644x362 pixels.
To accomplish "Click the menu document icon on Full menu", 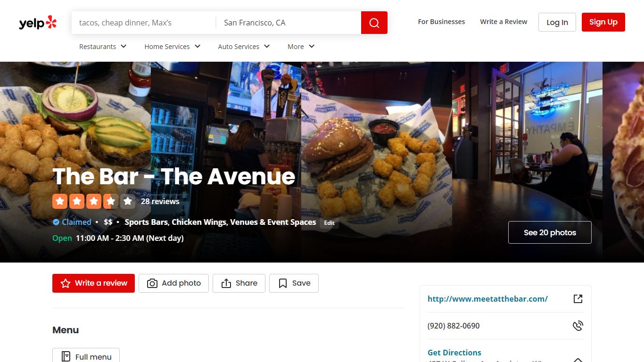I will (66, 357).
